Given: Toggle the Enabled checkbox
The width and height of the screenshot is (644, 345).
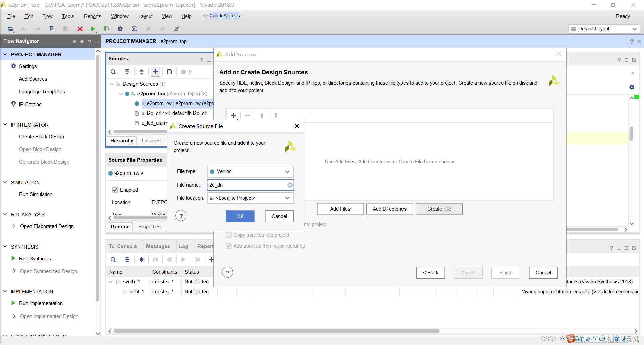Looking at the screenshot, I should coord(115,190).
